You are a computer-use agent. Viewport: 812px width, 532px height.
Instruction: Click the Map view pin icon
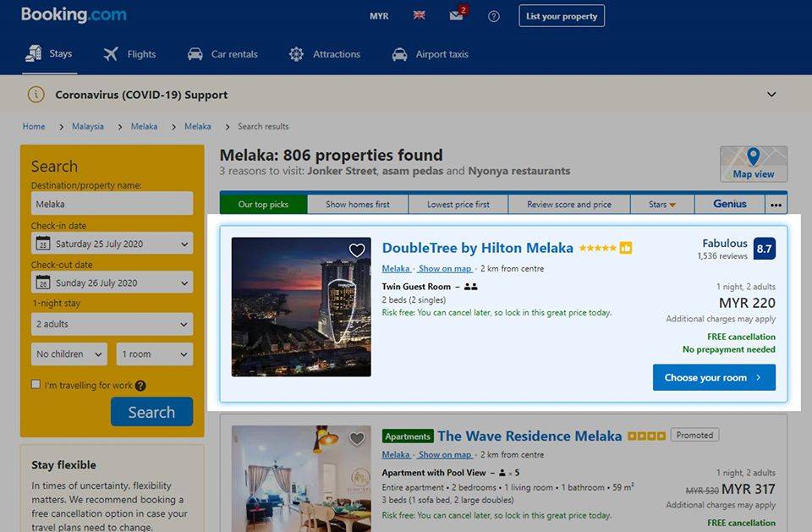(x=753, y=156)
